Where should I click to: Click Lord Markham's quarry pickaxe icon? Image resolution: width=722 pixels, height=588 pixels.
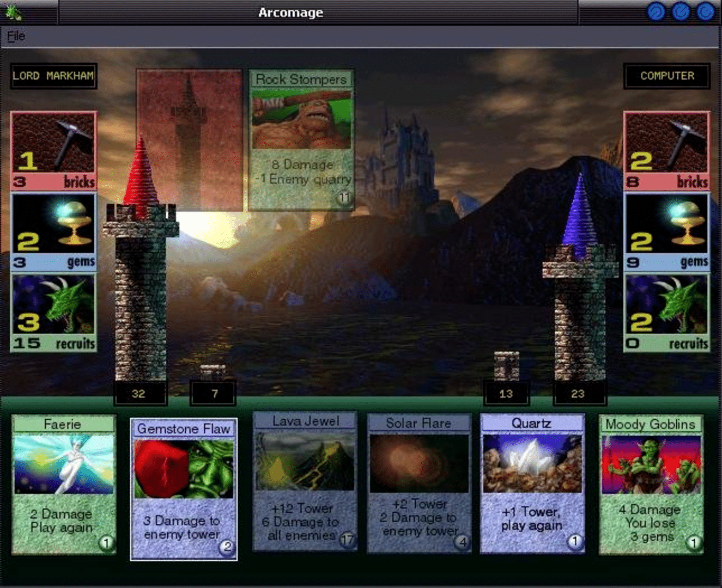pos(53,143)
